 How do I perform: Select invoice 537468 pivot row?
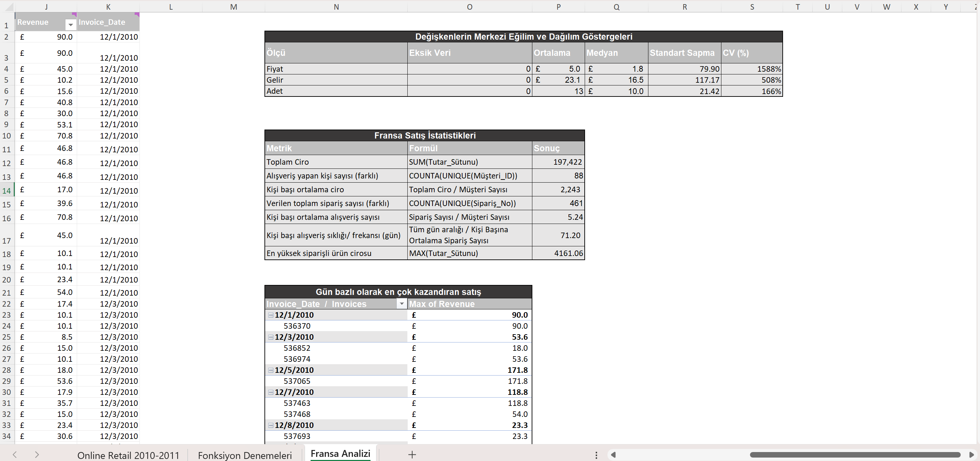click(x=398, y=414)
